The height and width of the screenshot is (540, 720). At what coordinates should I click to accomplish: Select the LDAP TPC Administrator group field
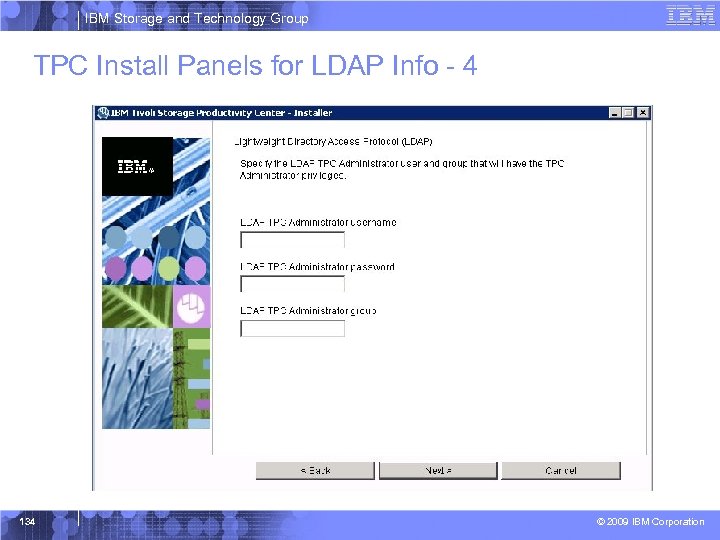pyautogui.click(x=292, y=328)
